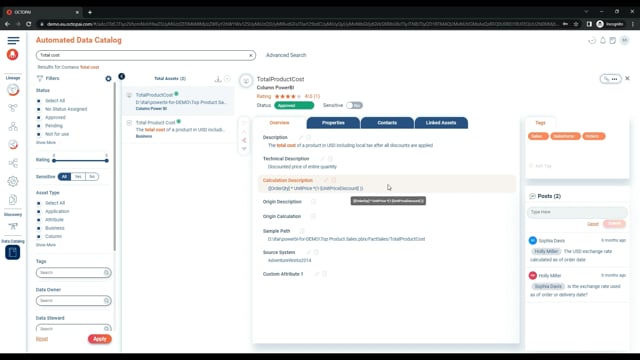Copy the Sample Path value
Image resolution: width=640 pixels, height=360 pixels.
coord(302,231)
